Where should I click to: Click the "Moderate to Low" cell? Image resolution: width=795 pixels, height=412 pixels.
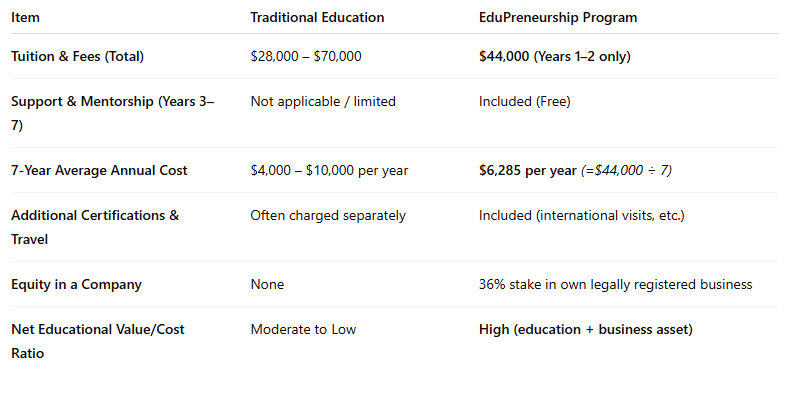(303, 329)
